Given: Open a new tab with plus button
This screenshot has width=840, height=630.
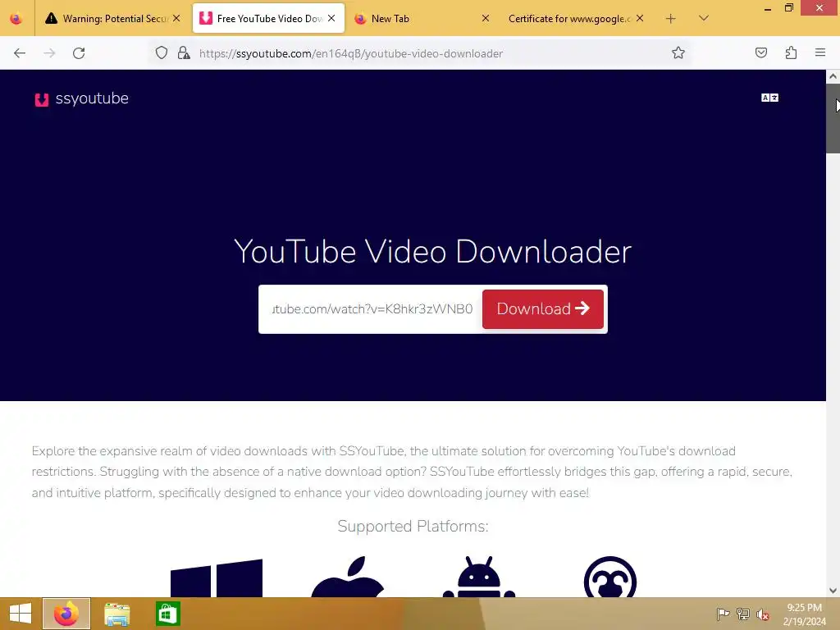Looking at the screenshot, I should 671,19.
